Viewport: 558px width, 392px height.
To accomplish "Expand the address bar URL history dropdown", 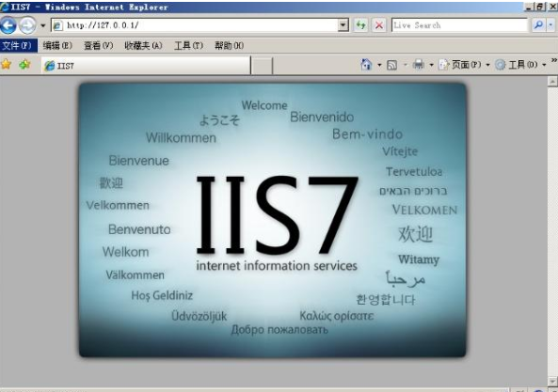I will pos(343,25).
